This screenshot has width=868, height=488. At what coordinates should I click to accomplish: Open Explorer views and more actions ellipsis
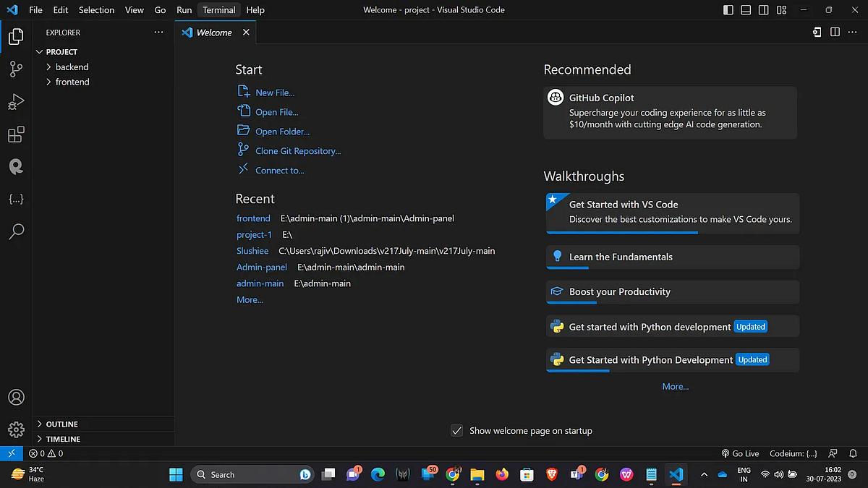point(158,33)
